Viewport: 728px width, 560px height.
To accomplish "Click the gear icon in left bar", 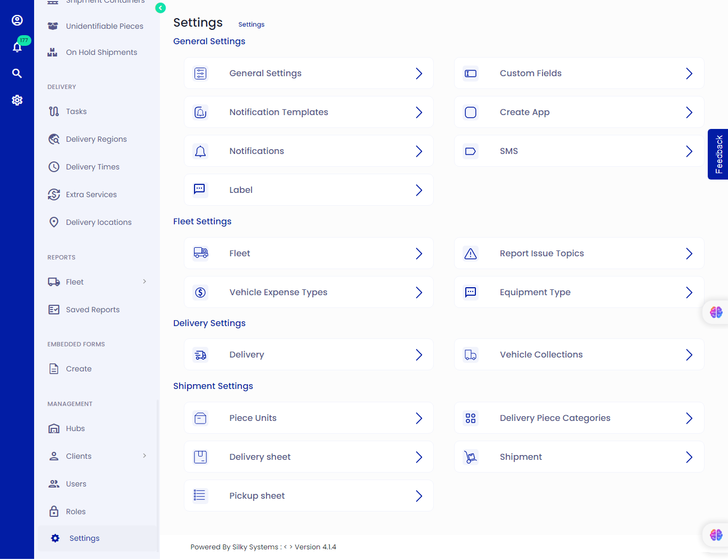I will coord(17,100).
